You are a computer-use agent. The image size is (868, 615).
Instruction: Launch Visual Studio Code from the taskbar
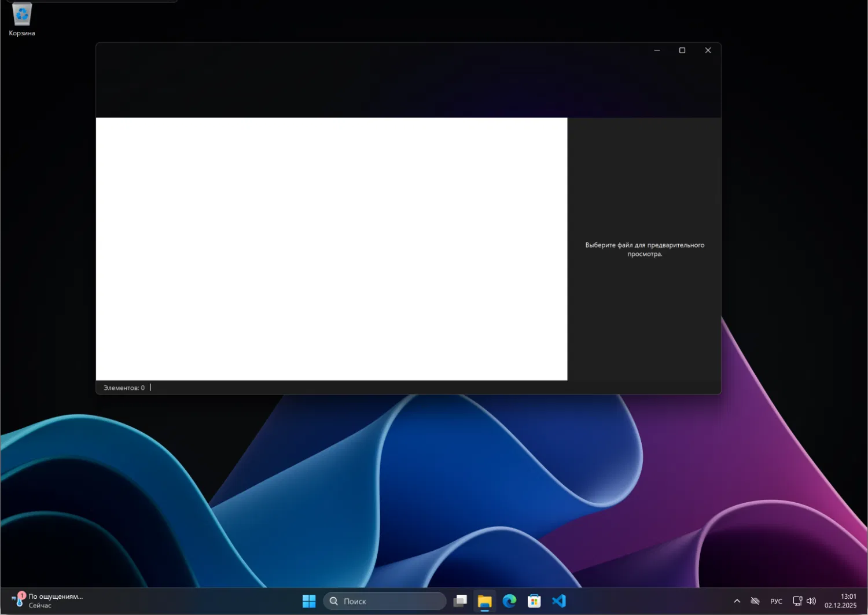[x=558, y=601]
